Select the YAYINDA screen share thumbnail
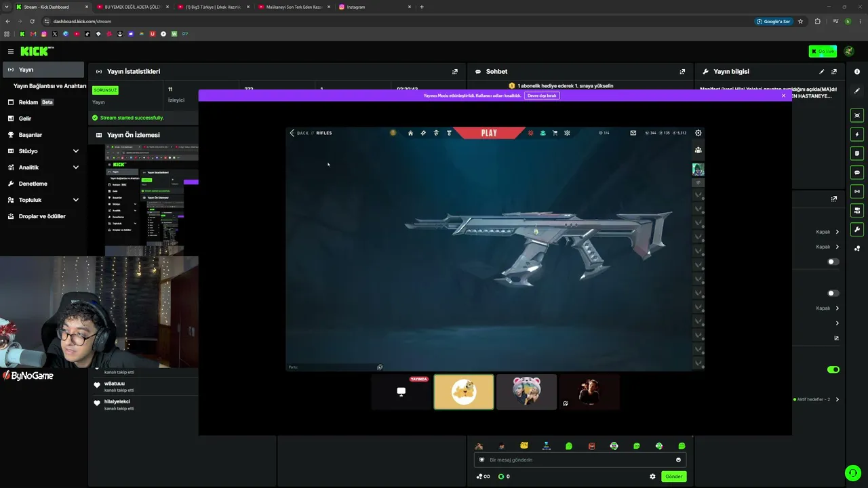This screenshot has height=488, width=868. tap(401, 392)
